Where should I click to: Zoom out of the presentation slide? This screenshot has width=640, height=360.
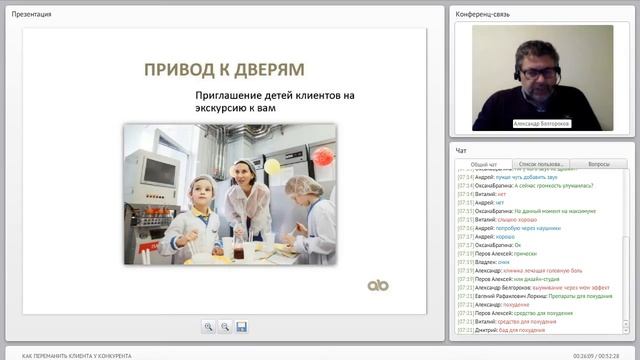pos(225,327)
